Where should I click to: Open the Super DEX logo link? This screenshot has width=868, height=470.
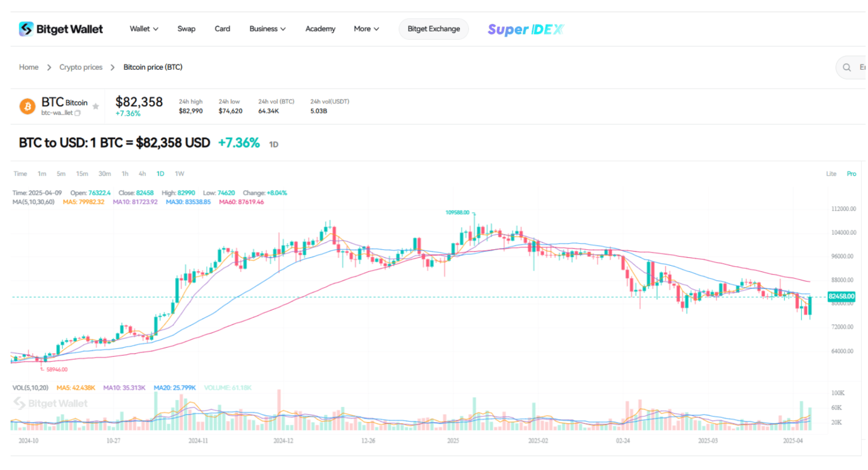(525, 29)
